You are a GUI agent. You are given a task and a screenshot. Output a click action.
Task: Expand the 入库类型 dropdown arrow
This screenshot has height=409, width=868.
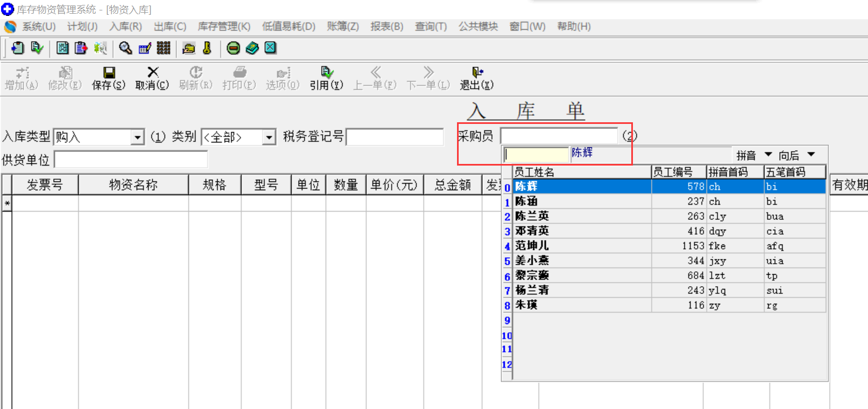(138, 137)
